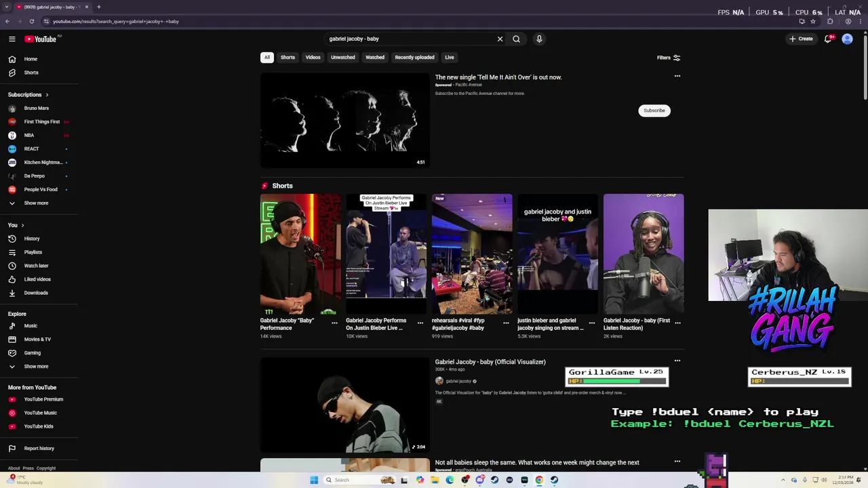
Task: Clear the search box with the X
Action: tap(500, 39)
